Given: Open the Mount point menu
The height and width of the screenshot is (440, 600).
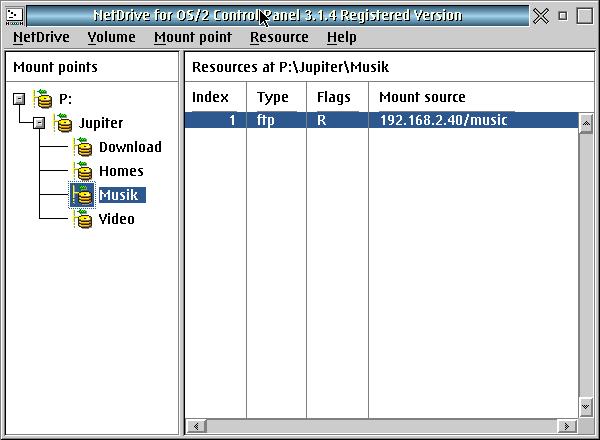Looking at the screenshot, I should click(193, 37).
